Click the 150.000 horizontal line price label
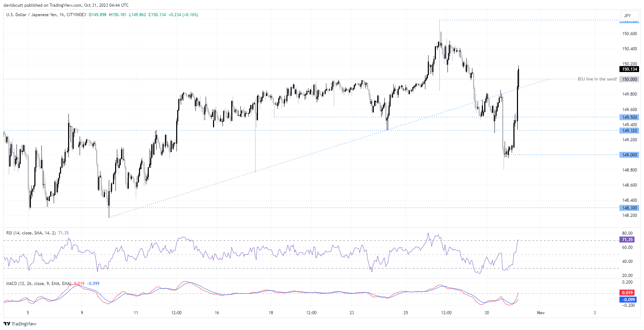Image resolution: width=644 pixels, height=330 pixels. pyautogui.click(x=630, y=79)
